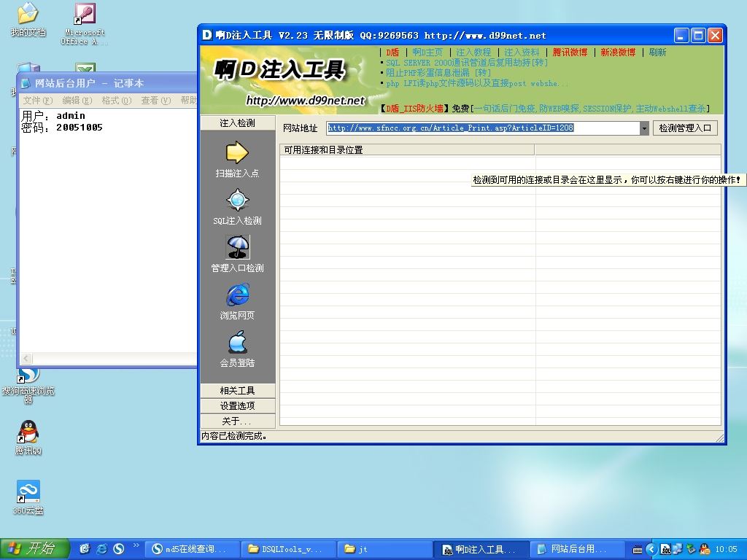Expand hidden quick launch icons chevron
Image resolution: width=747 pixels, height=560 pixels.
tap(136, 545)
